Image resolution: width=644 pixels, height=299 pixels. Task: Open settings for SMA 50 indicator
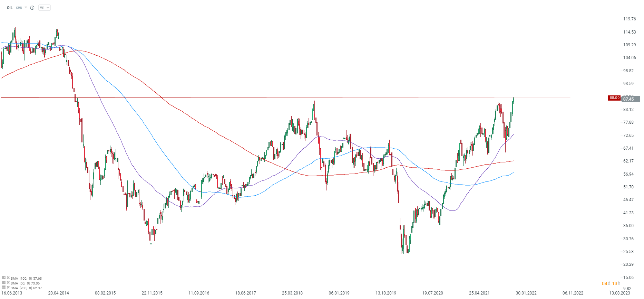4,282
